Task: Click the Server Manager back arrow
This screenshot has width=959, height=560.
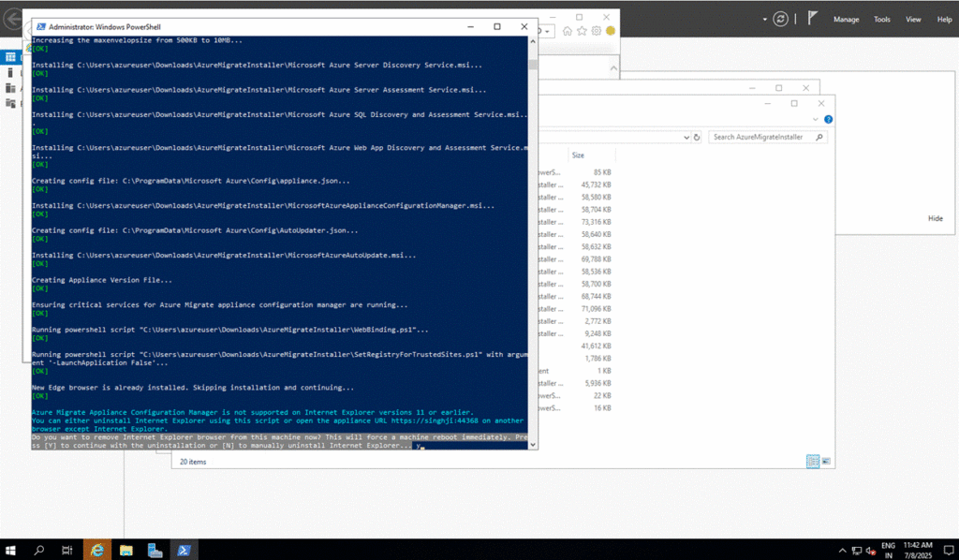Action: coord(12,19)
